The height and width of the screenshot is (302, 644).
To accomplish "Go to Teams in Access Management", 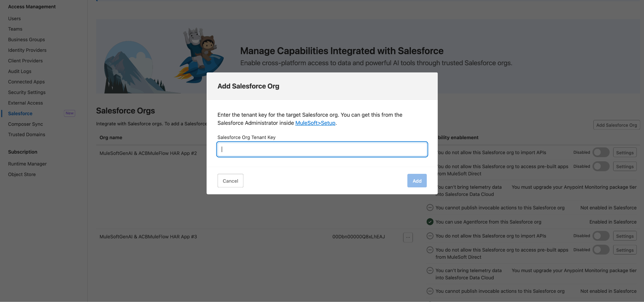I will click(15, 29).
